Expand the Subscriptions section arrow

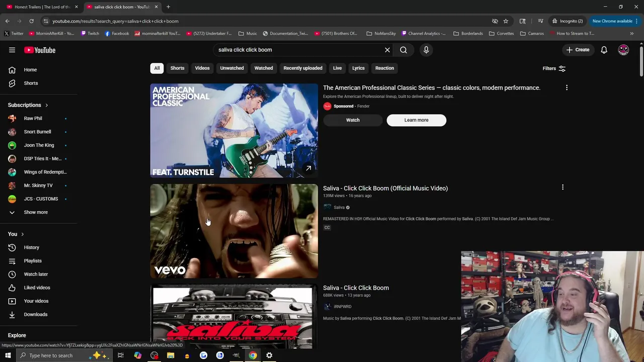pyautogui.click(x=46, y=105)
